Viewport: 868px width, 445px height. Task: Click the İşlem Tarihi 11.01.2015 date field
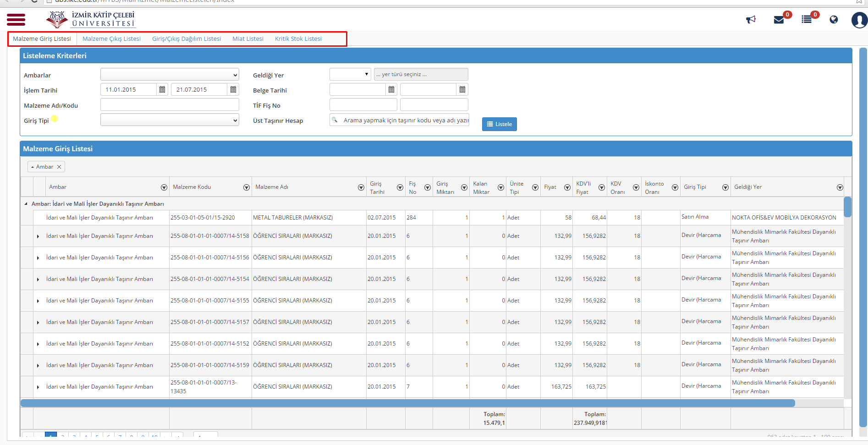(x=129, y=89)
